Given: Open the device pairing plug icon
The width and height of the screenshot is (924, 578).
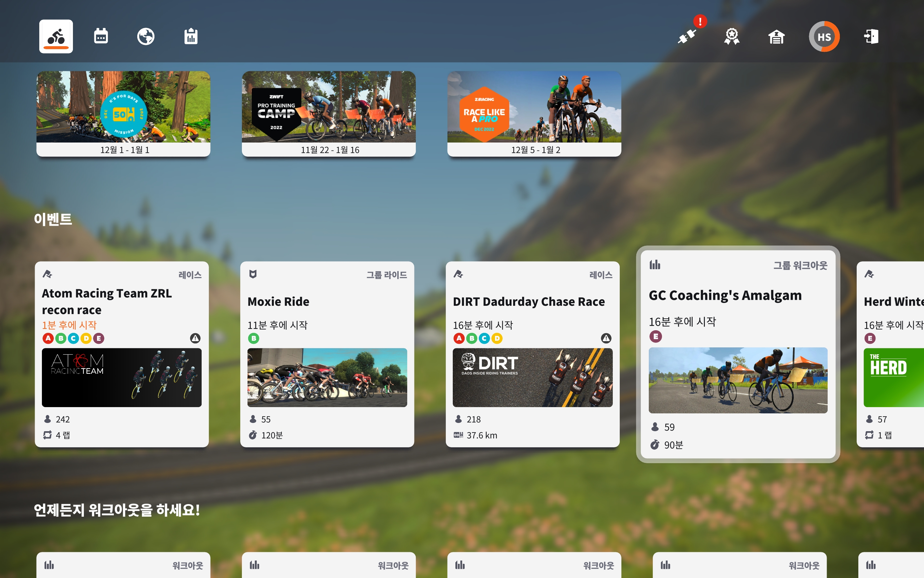Looking at the screenshot, I should (x=687, y=36).
